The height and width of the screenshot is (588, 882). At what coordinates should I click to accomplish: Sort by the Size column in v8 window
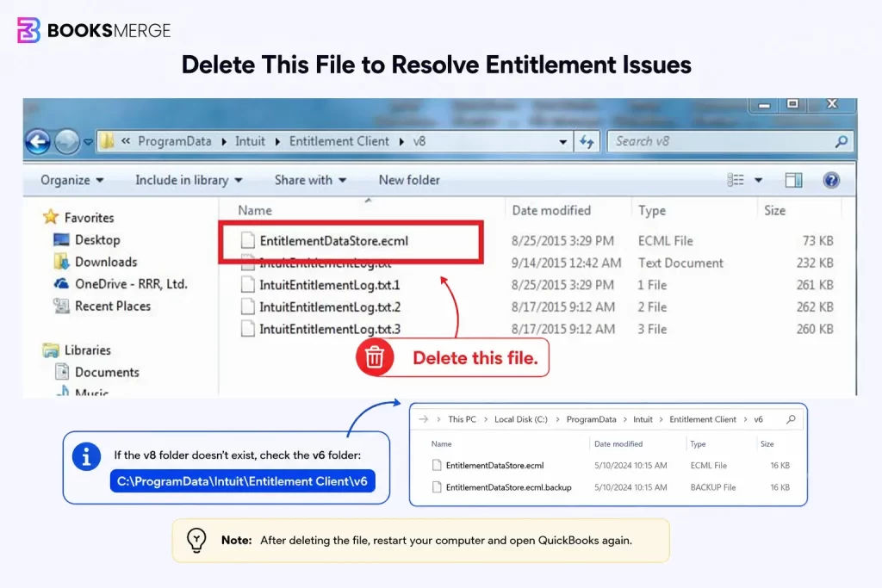tap(774, 210)
